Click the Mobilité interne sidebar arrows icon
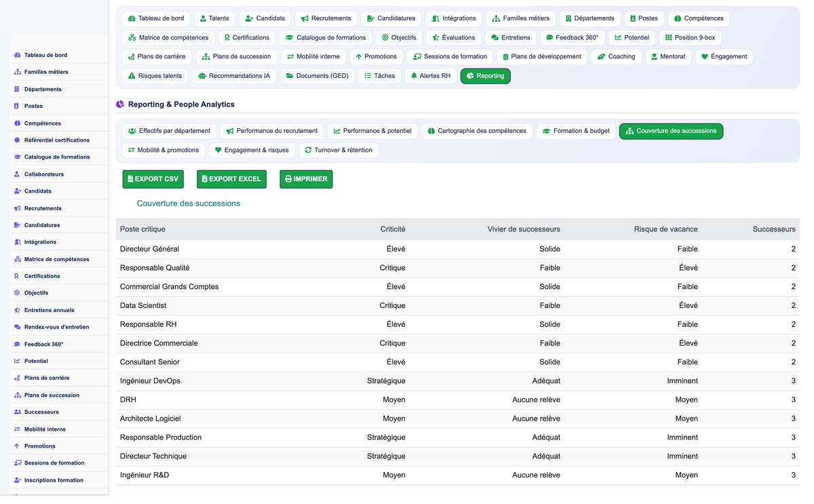 tap(17, 429)
